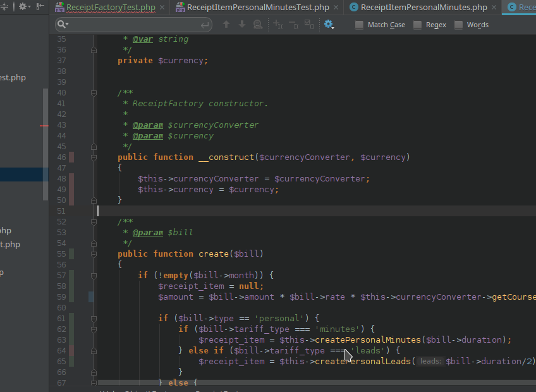The width and height of the screenshot is (536, 392).
Task: Switch to the ReceiptFactoryTest.php tab
Action: (x=111, y=7)
